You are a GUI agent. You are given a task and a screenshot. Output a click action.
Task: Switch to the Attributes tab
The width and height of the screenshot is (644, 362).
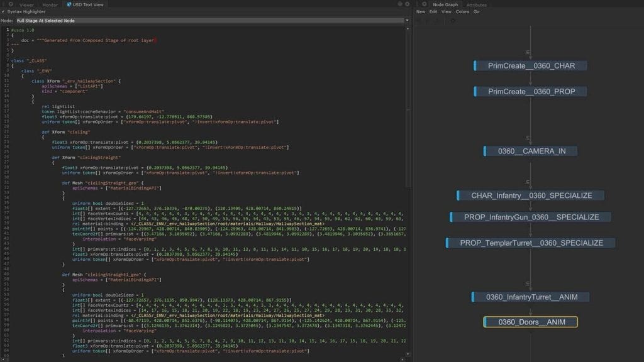[x=476, y=4]
